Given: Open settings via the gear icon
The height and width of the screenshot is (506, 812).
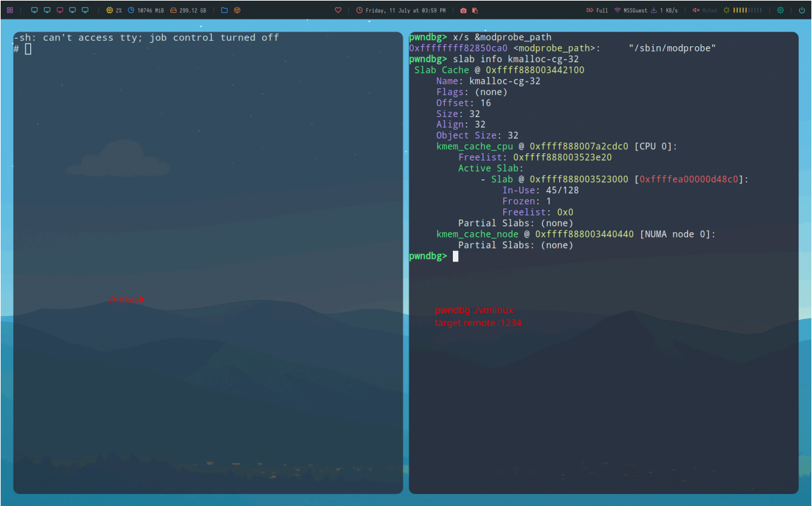Looking at the screenshot, I should [x=781, y=10].
